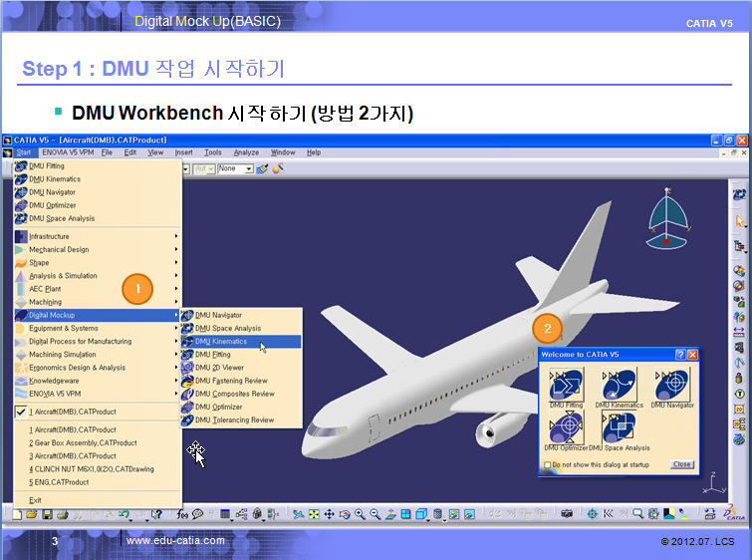The width and height of the screenshot is (752, 560).
Task: Click the www.edu-catia.com footer link
Action: pos(176,540)
